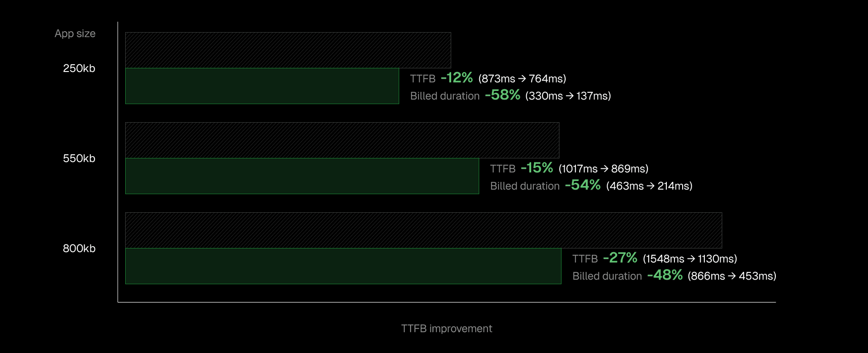Click the green improved bar for 550kb
Image resolution: width=868 pixels, height=353 pixels.
coord(302,176)
